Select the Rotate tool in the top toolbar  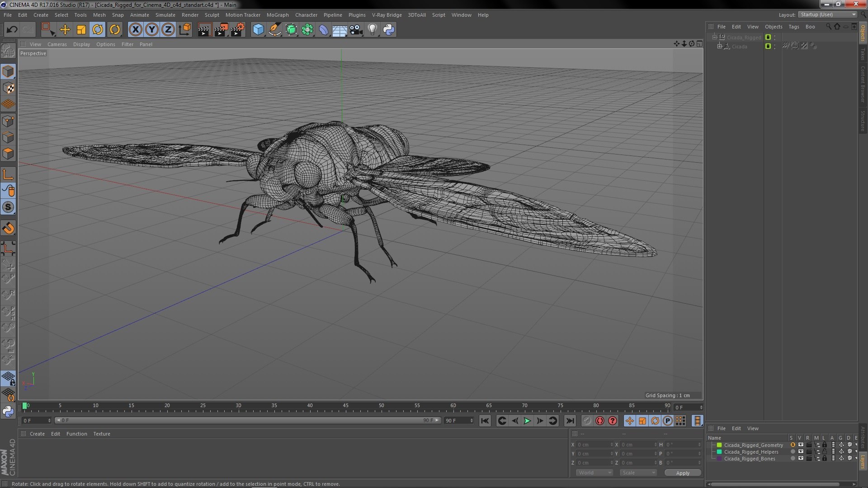[98, 30]
